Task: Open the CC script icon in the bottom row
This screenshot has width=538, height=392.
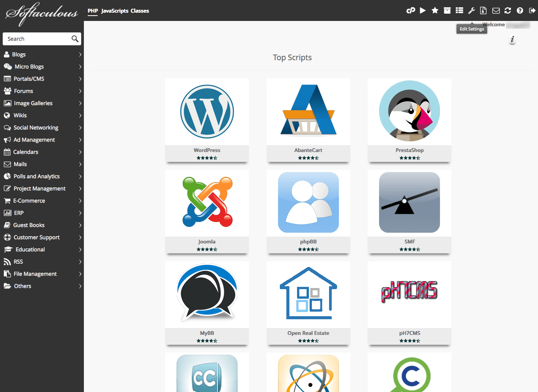Action: tap(207, 373)
